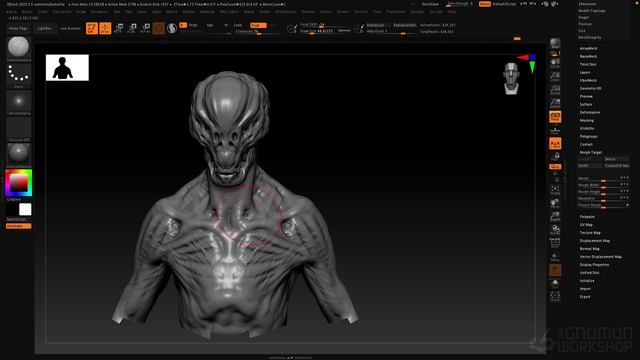
Task: Open the material sphere selector
Action: 18,153
